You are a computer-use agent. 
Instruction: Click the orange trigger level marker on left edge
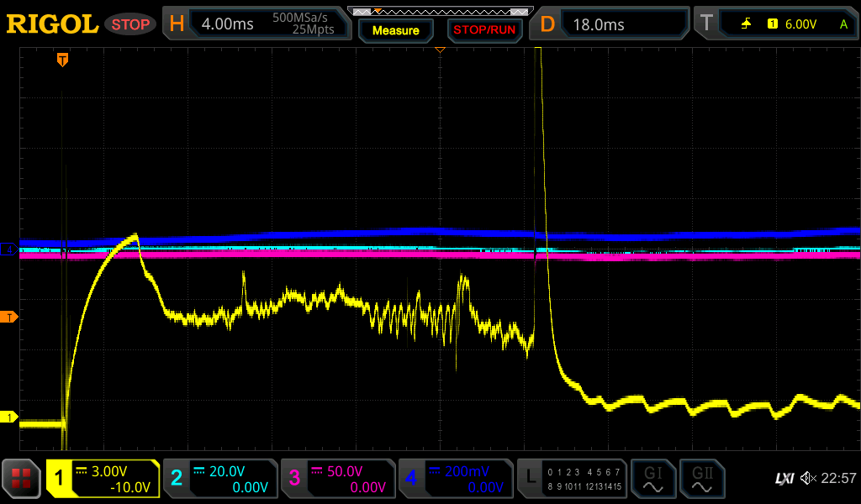pos(10,317)
